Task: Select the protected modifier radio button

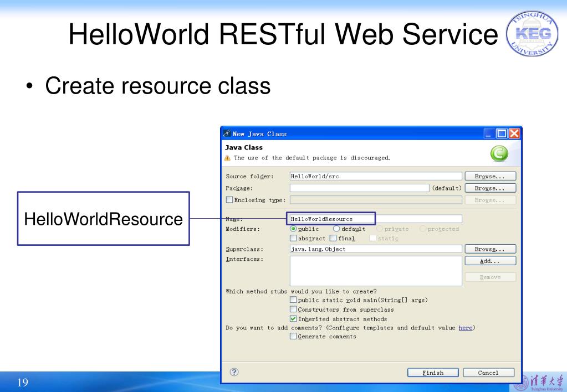Action: (x=423, y=229)
